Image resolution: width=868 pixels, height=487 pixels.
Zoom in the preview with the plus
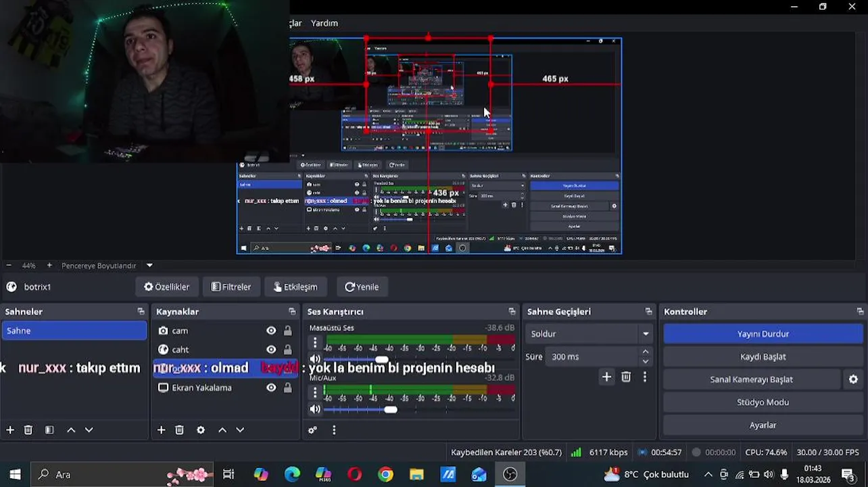(x=49, y=266)
